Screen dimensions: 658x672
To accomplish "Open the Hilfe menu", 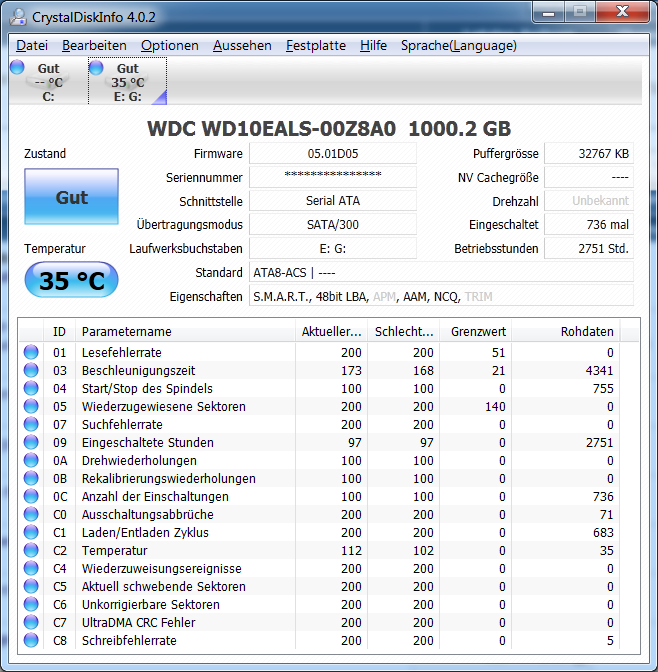I will (373, 45).
